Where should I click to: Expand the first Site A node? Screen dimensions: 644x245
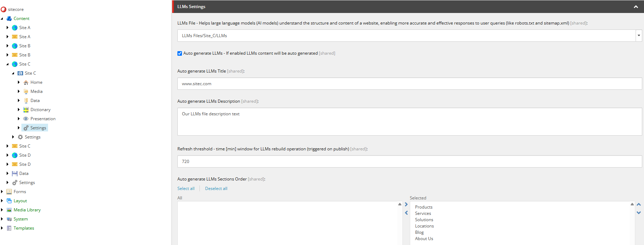pos(7,28)
